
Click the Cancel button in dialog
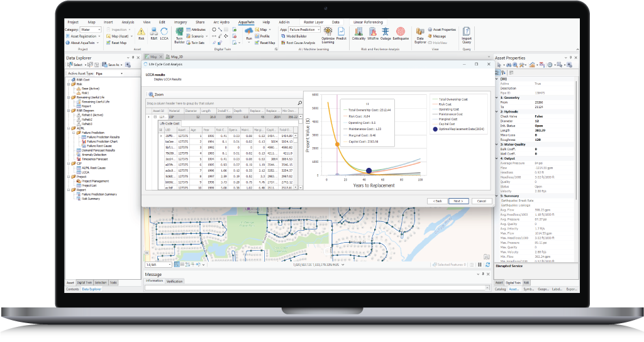(481, 201)
